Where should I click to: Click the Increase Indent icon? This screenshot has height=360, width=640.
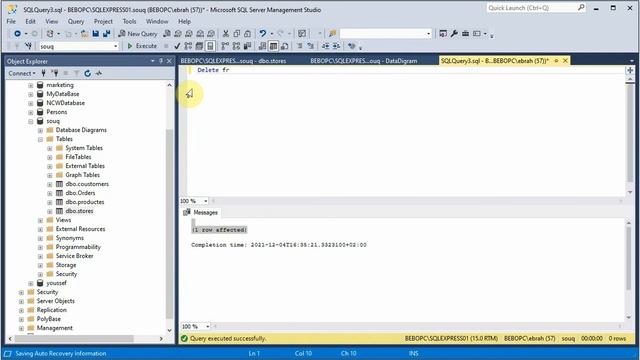point(336,46)
